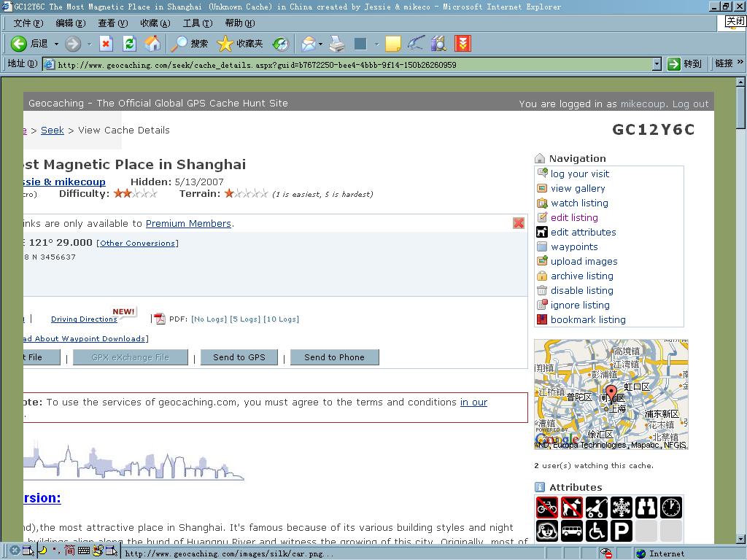
Task: Open the 工具(T) menu
Action: 198,23
